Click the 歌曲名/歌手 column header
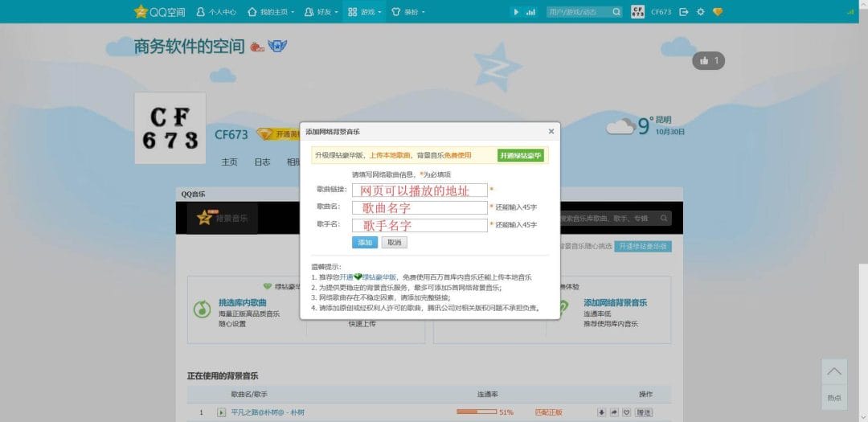The image size is (868, 422). click(x=249, y=395)
